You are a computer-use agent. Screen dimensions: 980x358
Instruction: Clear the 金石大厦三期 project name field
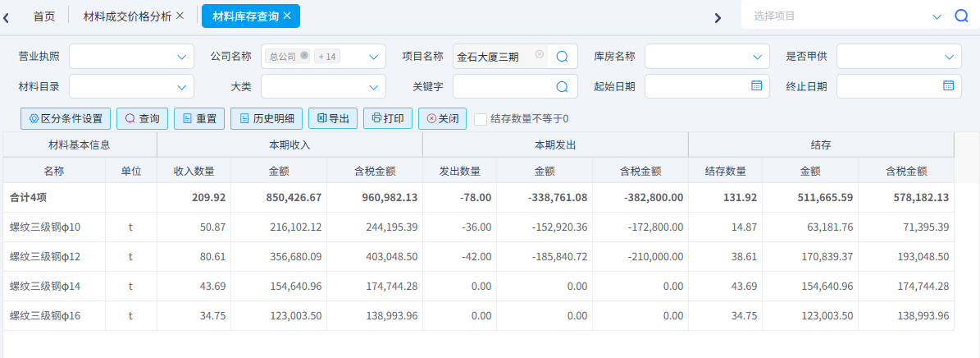539,55
